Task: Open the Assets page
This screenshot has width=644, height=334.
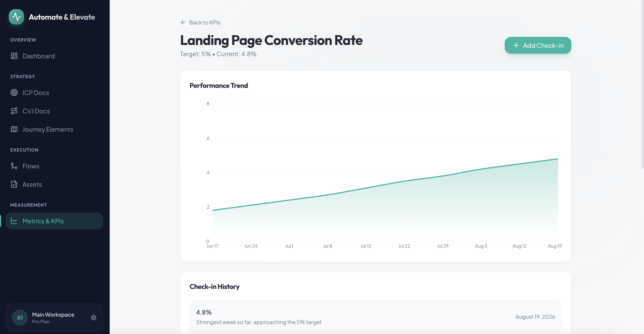Action: tap(54, 184)
